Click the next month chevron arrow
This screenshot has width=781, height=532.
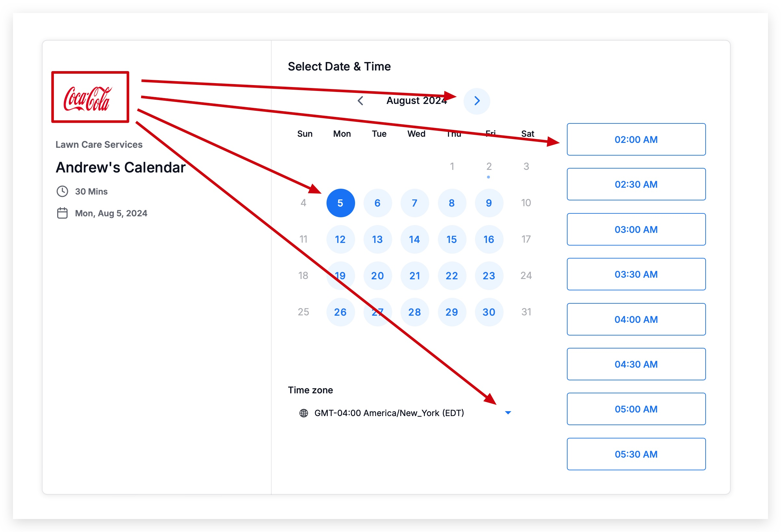(x=477, y=101)
